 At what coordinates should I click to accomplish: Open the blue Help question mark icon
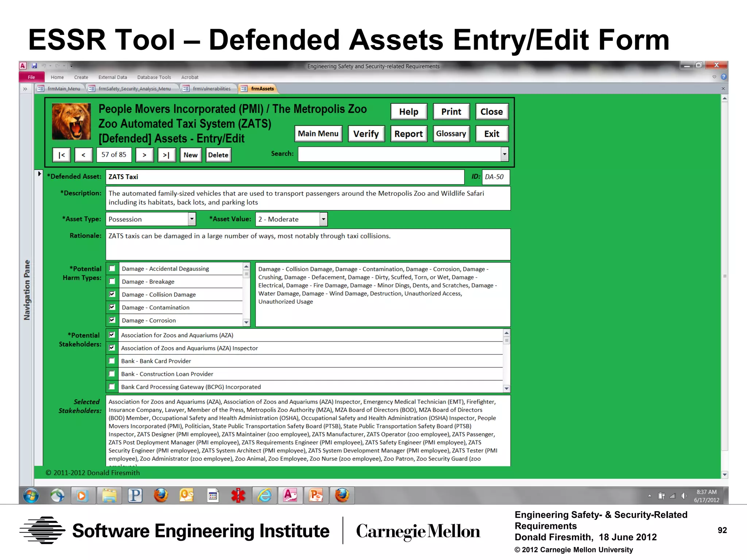[x=724, y=77]
